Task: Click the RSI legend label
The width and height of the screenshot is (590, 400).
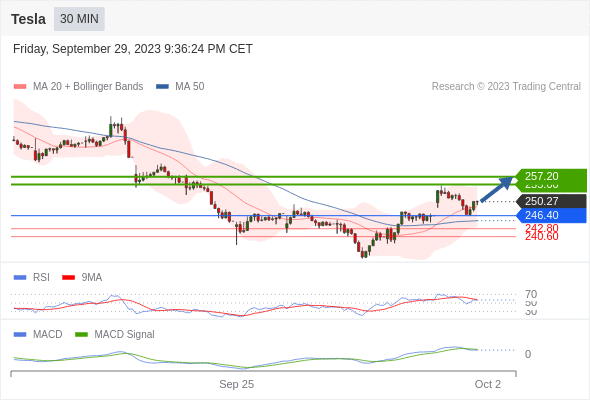Action: (41, 278)
